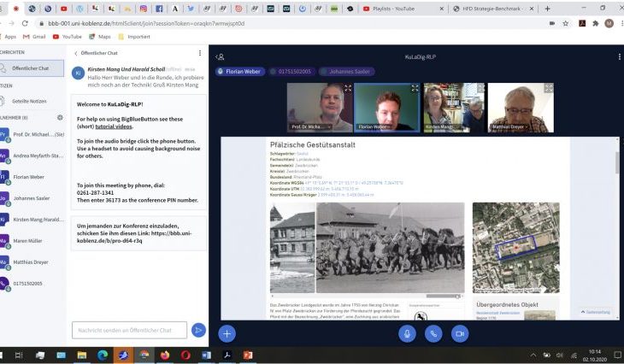Mute the microphone button

tap(407, 333)
